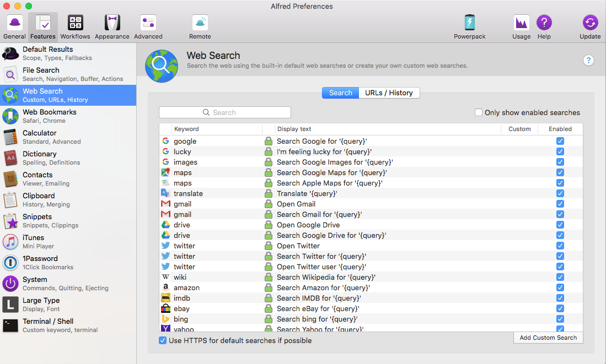Uncheck Use HTTPS for default searches
This screenshot has width=606, height=364.
pos(163,340)
